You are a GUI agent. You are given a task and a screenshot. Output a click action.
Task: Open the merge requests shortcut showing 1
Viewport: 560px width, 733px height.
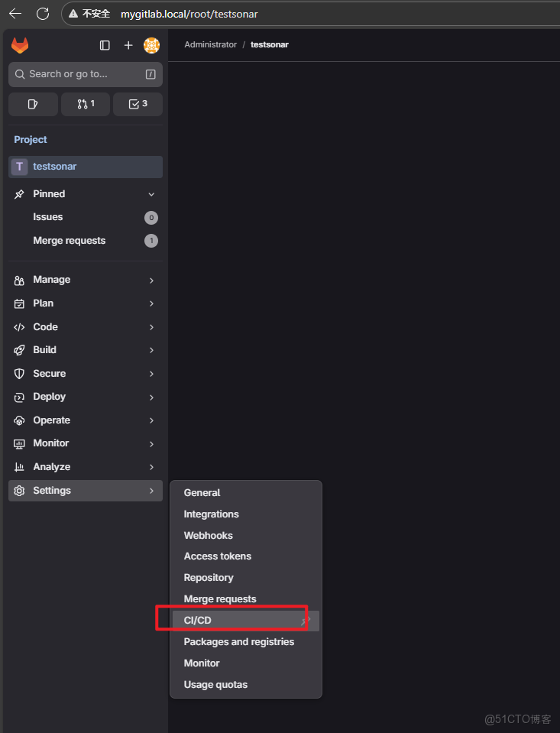(x=85, y=104)
